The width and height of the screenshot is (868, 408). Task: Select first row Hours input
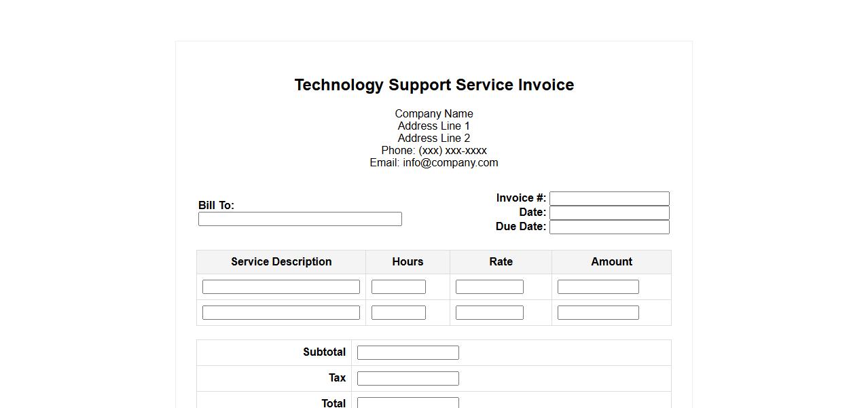tap(398, 286)
